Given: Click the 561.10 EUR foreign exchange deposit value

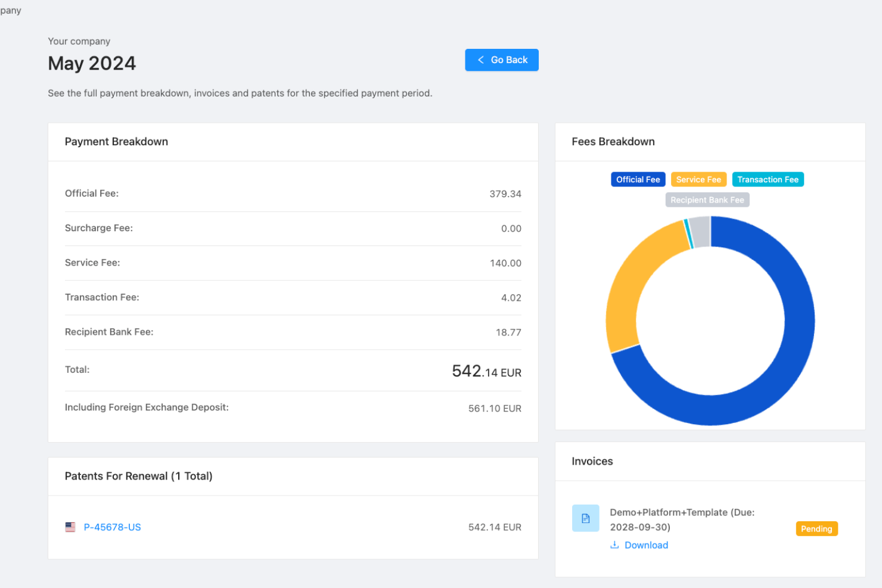Looking at the screenshot, I should [494, 409].
